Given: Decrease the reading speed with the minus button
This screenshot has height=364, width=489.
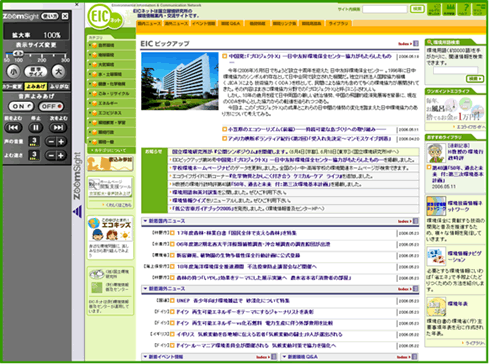Looking at the screenshot, I should click(51, 155).
